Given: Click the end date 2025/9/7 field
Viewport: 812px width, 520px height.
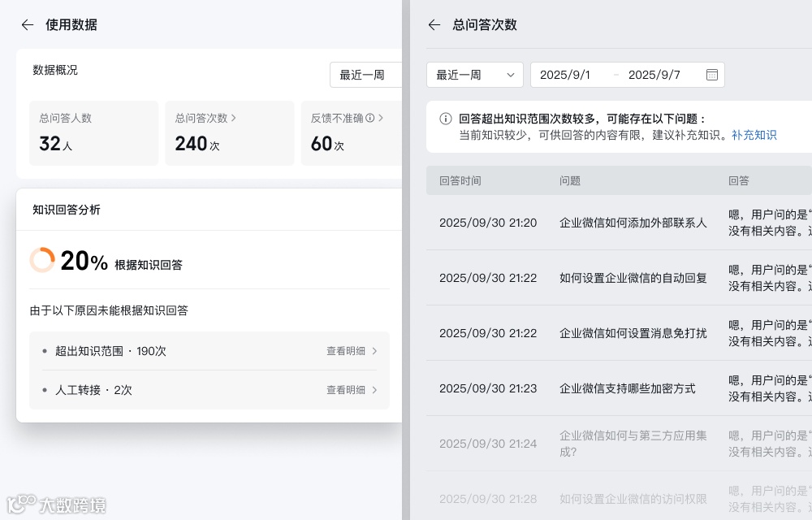Looking at the screenshot, I should click(654, 75).
